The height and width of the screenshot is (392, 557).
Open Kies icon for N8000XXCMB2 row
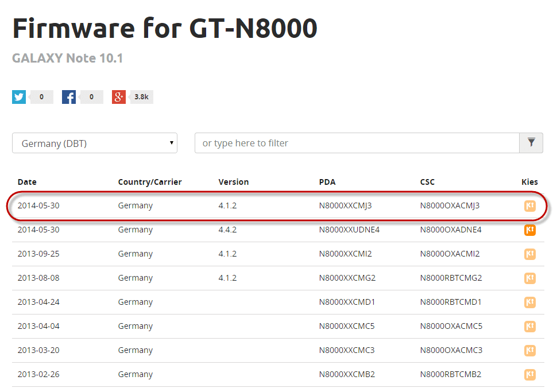click(x=529, y=375)
